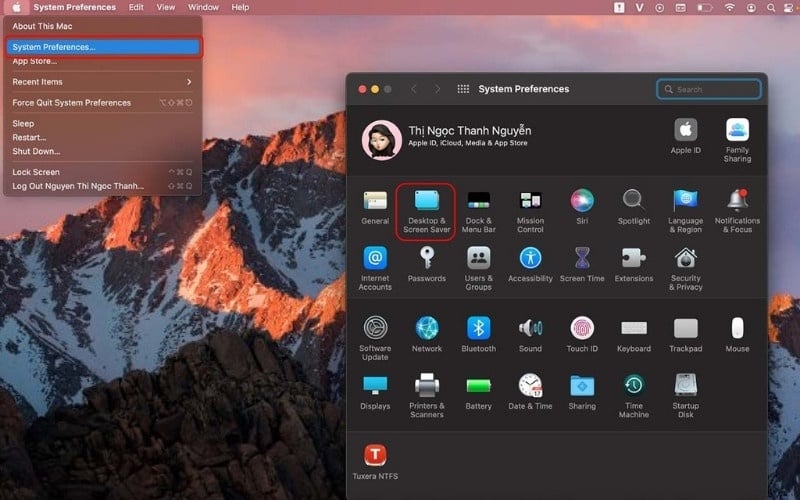Select Lock Screen menu item
This screenshot has height=500, width=800.
click(x=102, y=172)
